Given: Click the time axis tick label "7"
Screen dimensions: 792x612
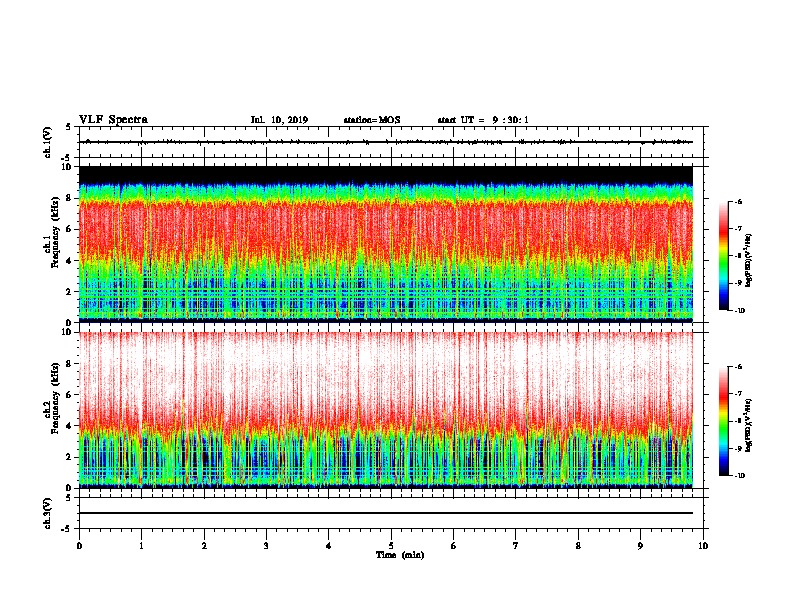Looking at the screenshot, I should pyautogui.click(x=516, y=545).
